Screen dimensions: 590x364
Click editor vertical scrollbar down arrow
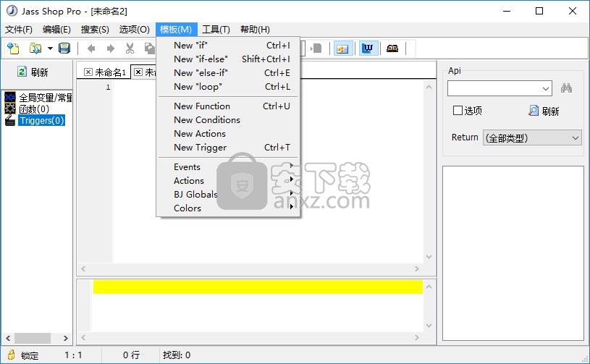(429, 257)
